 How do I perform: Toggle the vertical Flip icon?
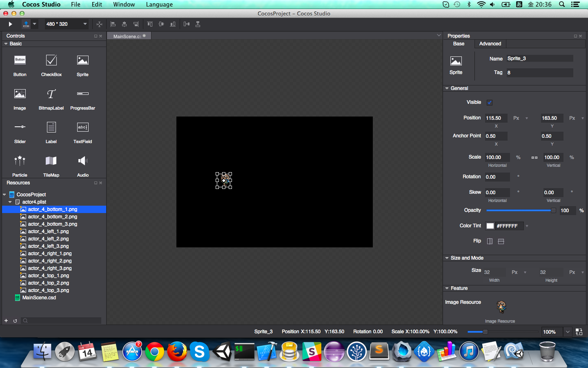click(501, 241)
